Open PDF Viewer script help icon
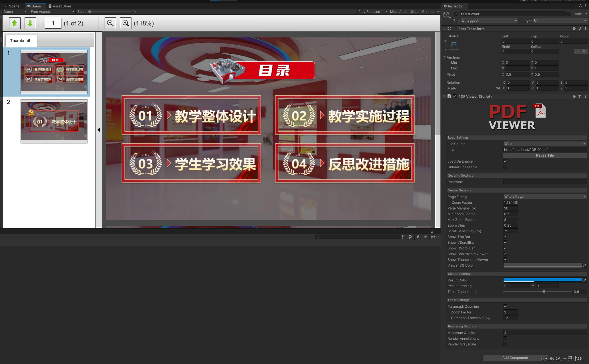Viewport: 589px width, 364px height. 574,97
